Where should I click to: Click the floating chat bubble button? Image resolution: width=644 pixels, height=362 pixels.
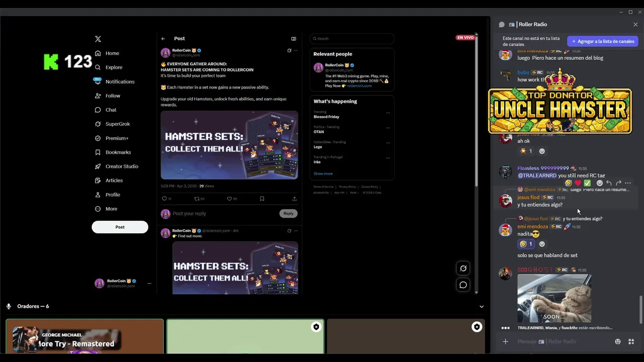(x=463, y=285)
